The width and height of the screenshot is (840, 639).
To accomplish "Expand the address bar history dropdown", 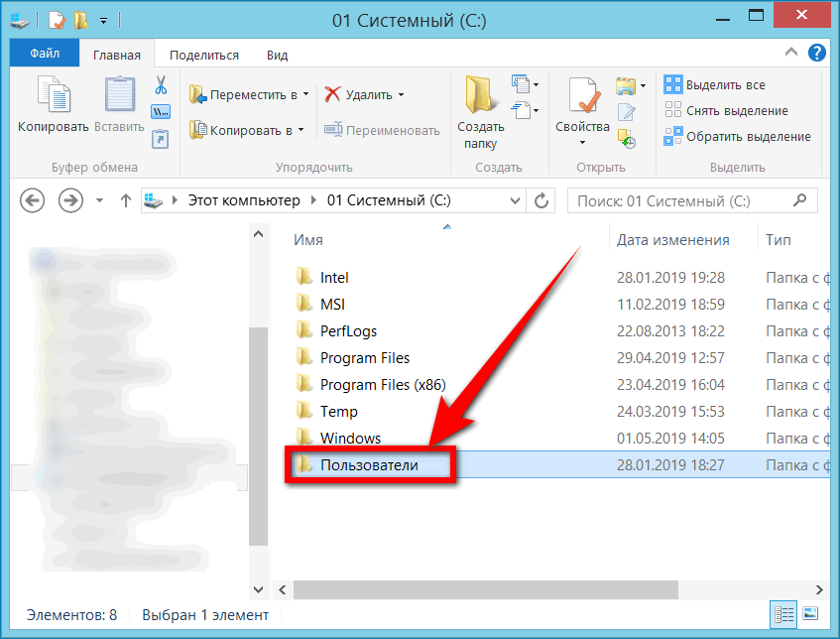I will tap(515, 201).
